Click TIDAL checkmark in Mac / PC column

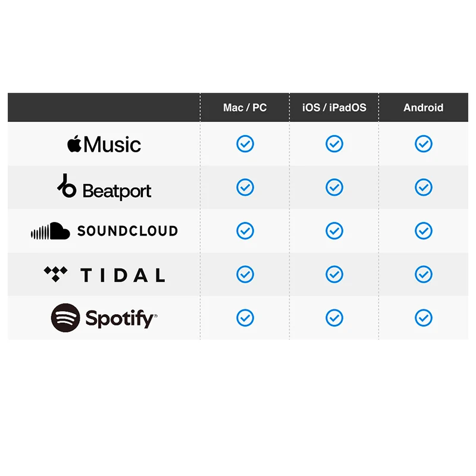click(x=245, y=274)
